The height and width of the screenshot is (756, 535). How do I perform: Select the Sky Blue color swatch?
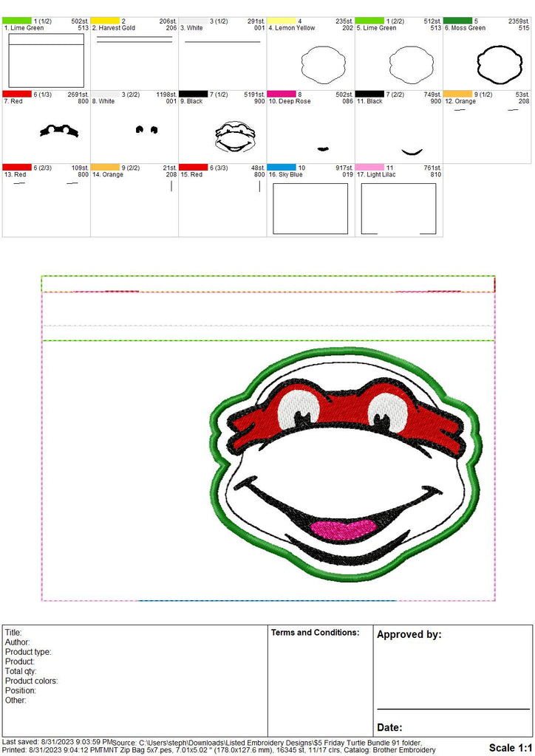pyautogui.click(x=282, y=168)
